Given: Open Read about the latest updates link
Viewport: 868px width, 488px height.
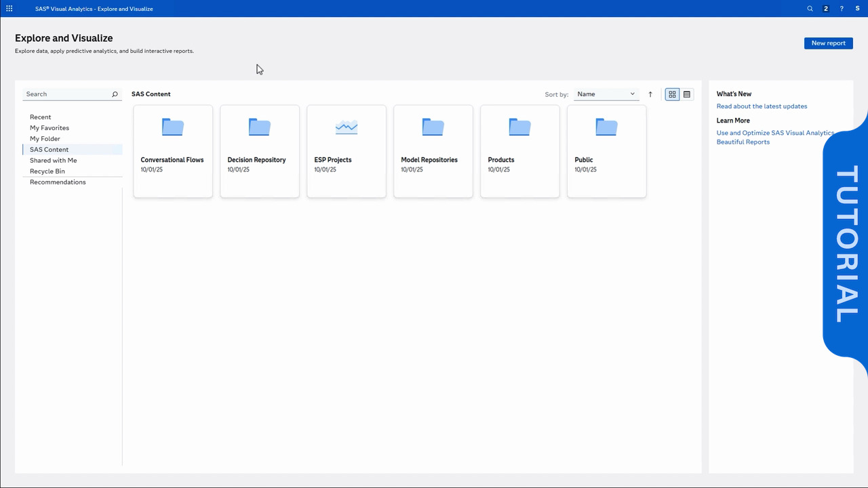Looking at the screenshot, I should point(762,106).
